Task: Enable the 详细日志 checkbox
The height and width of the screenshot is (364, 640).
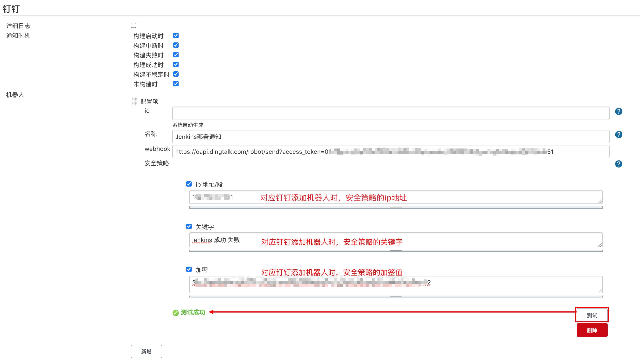Action: [133, 26]
